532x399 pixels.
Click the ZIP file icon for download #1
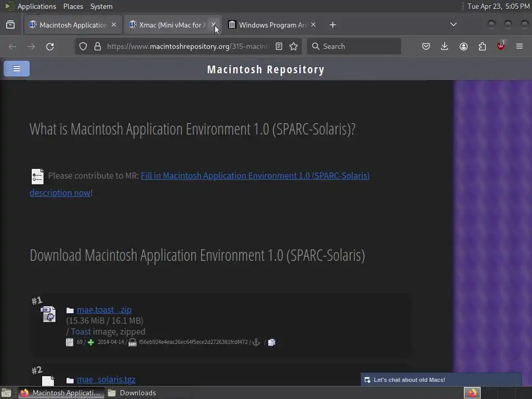point(48,314)
